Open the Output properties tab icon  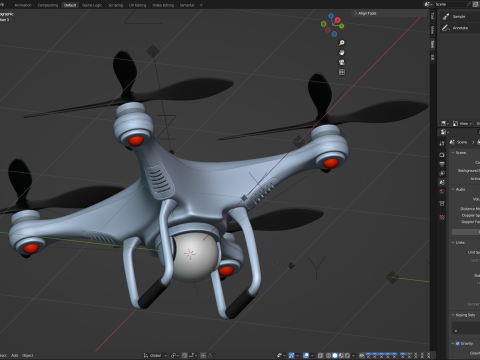442,164
